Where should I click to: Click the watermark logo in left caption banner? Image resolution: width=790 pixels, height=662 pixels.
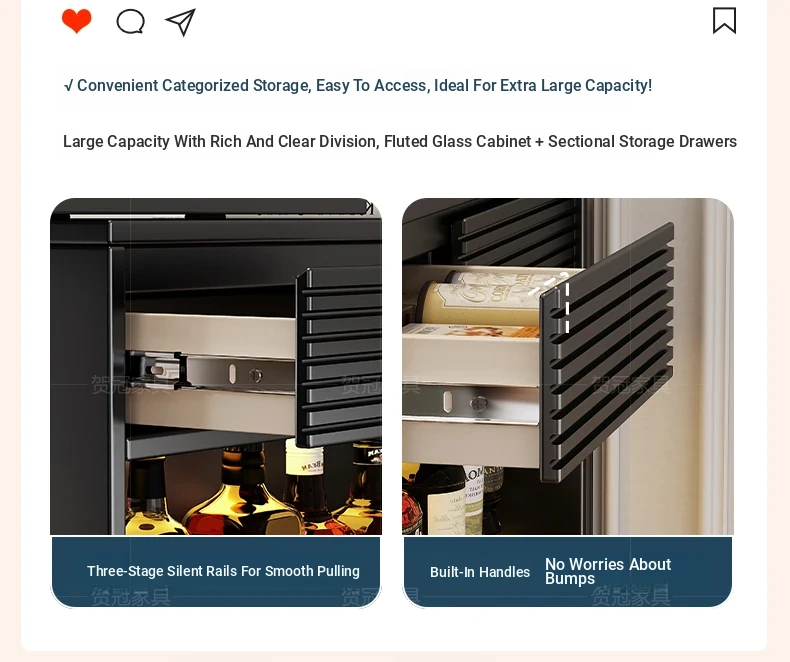131,597
